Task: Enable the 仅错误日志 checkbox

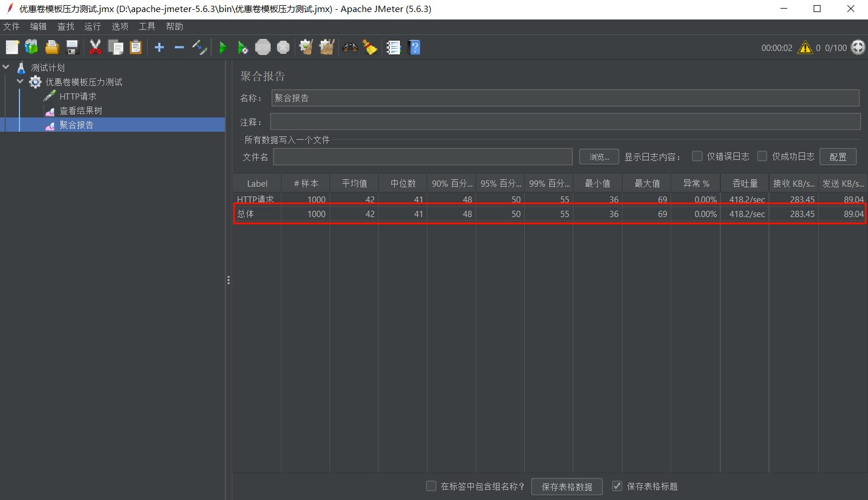Action: 697,156
